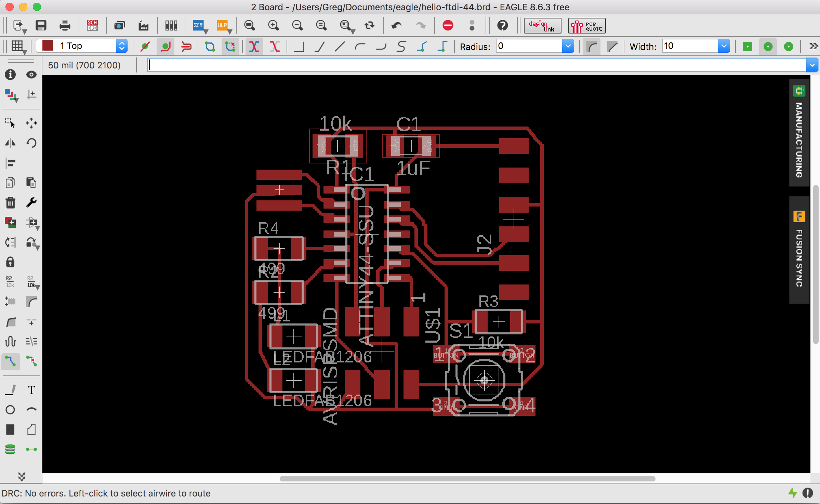This screenshot has width=820, height=504.
Task: Stop command with red stop icon
Action: pyautogui.click(x=448, y=26)
